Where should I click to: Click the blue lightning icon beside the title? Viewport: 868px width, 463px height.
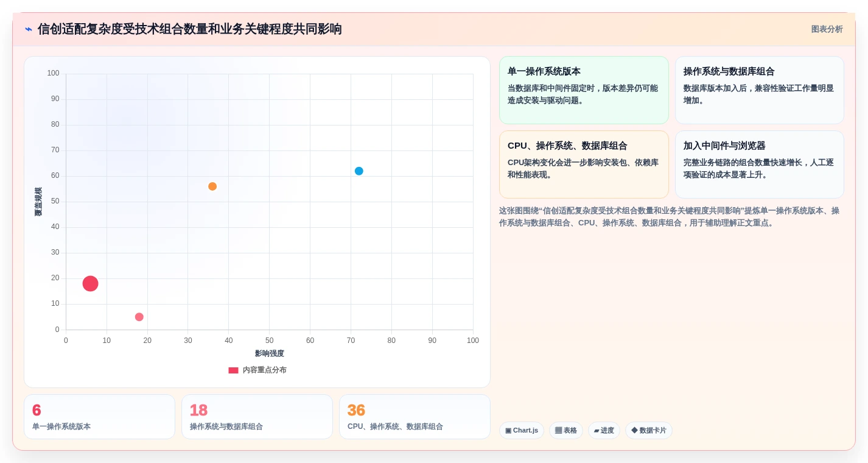tap(29, 29)
